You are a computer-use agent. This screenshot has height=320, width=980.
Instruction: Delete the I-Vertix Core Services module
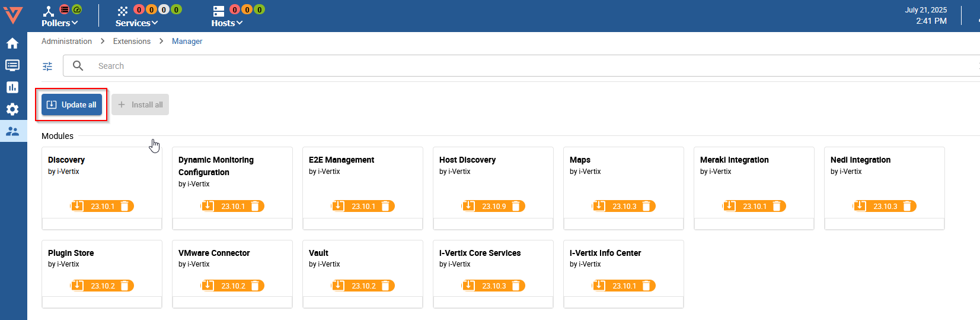coord(516,286)
